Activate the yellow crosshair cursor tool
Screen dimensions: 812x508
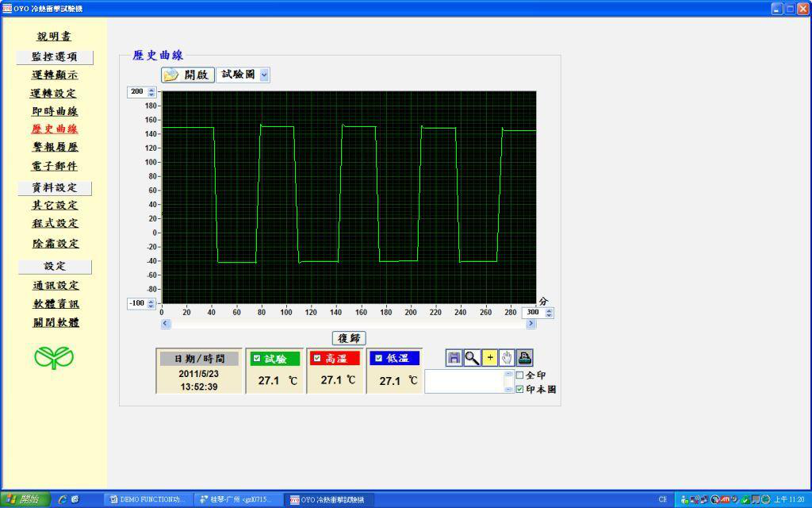point(489,358)
